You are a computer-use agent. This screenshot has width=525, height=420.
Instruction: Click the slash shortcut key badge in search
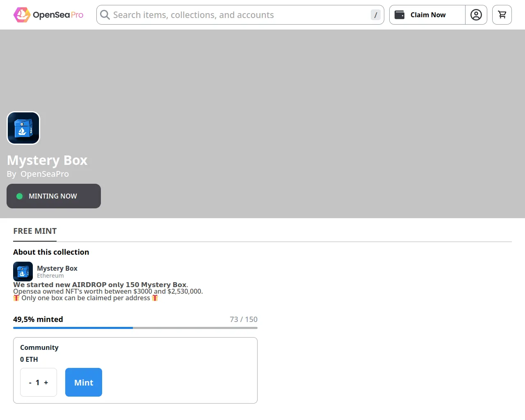[x=376, y=15]
